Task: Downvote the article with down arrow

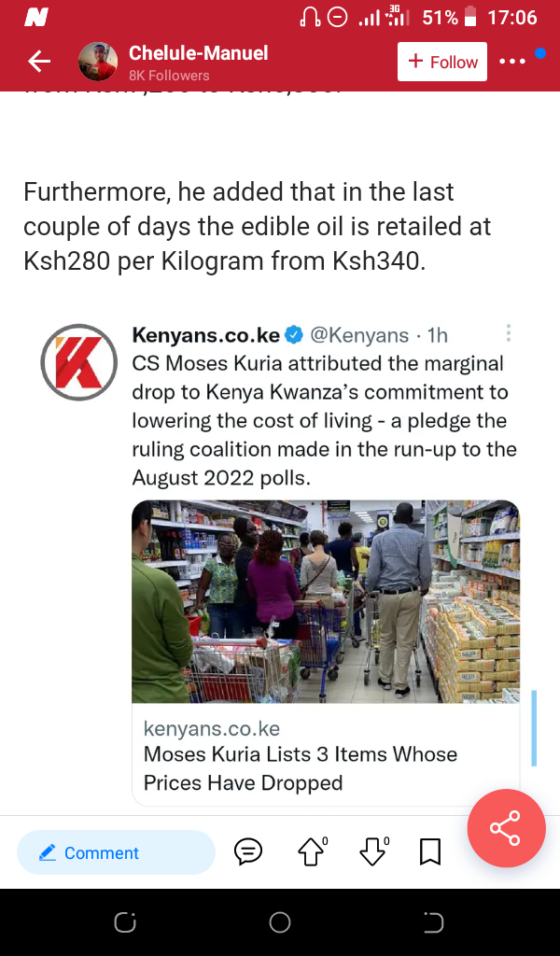Action: pos(373,851)
